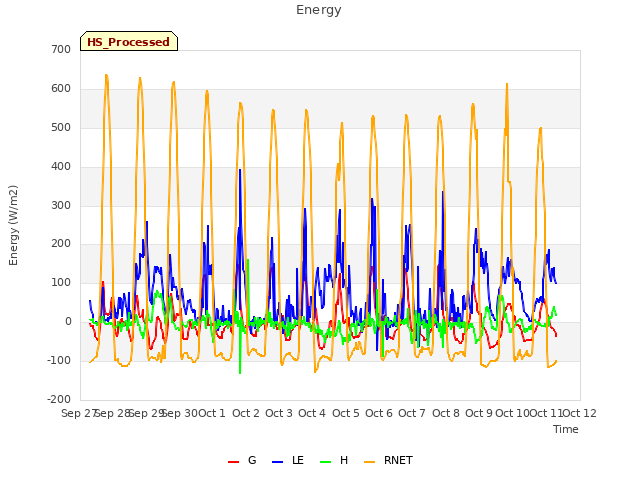Click the 300 y-axis tick label
Viewport: 640px width, 480px height.
click(61, 205)
